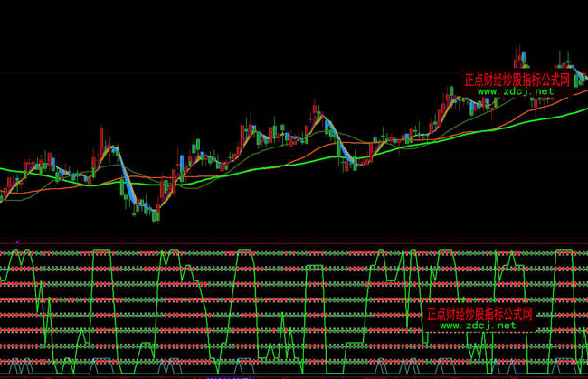Select the candlestick peak before the second blue drop
The width and height of the screenshot is (588, 379).
[317, 110]
